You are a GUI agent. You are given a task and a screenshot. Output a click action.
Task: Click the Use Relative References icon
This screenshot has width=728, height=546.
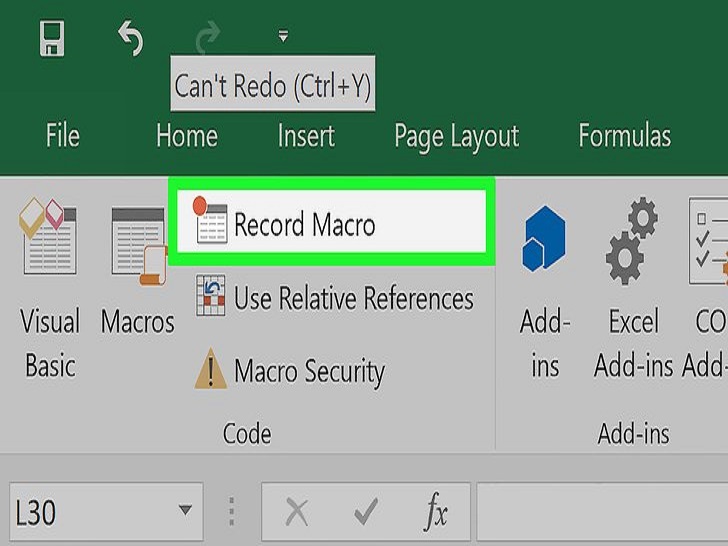[x=211, y=295]
